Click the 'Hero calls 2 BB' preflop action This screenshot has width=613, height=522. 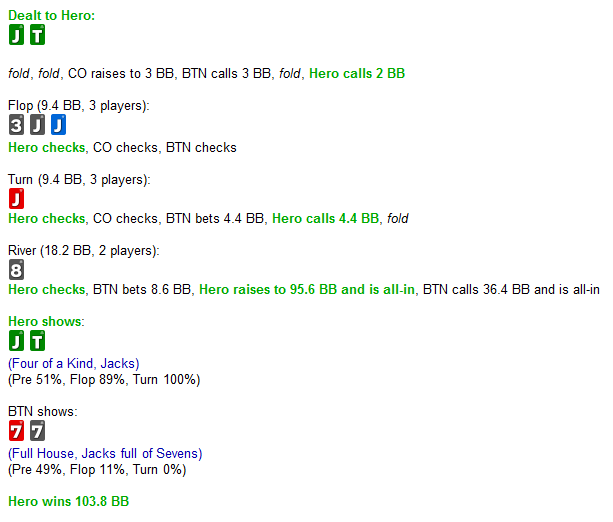[x=357, y=73]
